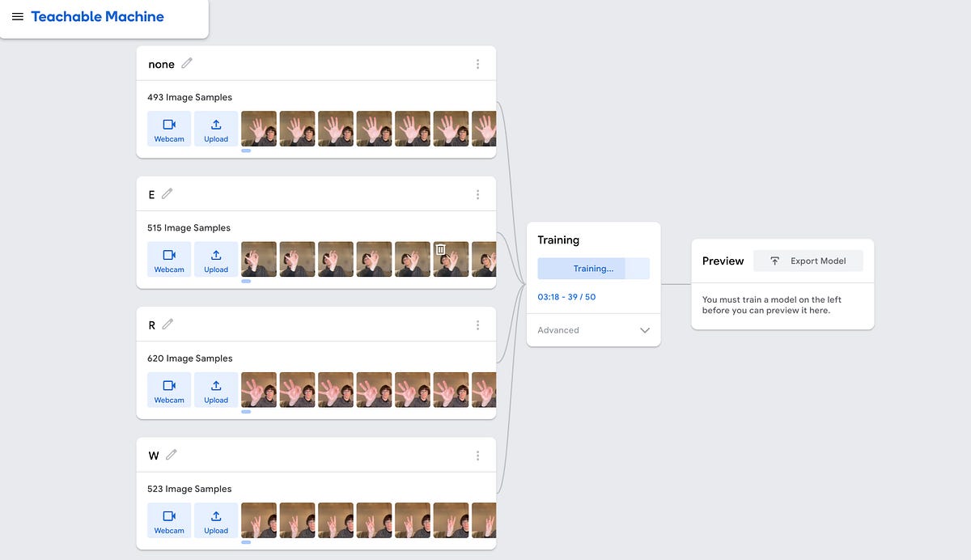Select the Webcam icon in the "R" class
The image size is (971, 560).
tap(168, 390)
